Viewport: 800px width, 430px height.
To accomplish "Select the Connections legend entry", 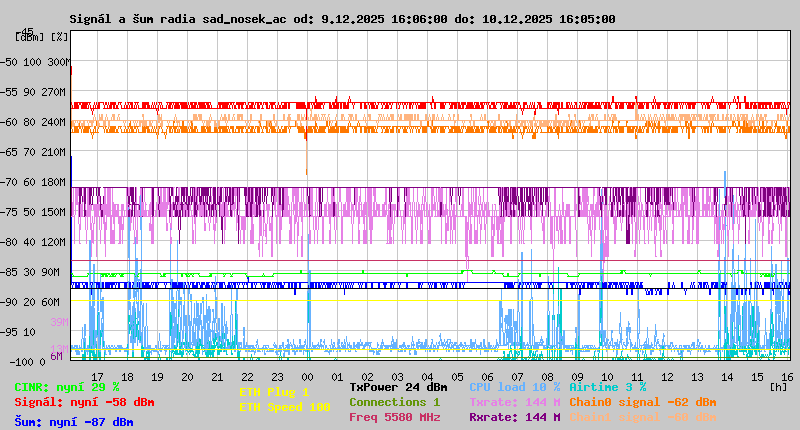I will point(394,402).
